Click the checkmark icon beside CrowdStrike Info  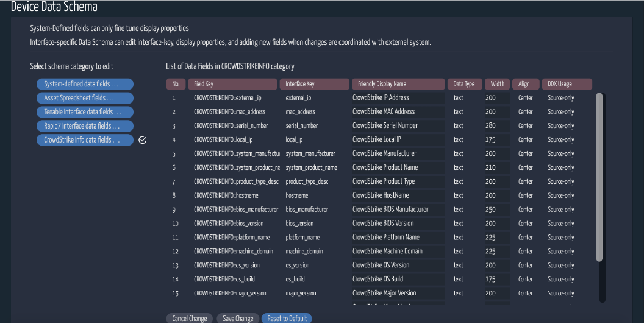143,140
